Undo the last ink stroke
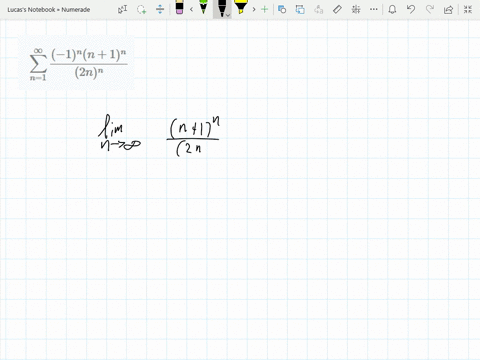 411,9
